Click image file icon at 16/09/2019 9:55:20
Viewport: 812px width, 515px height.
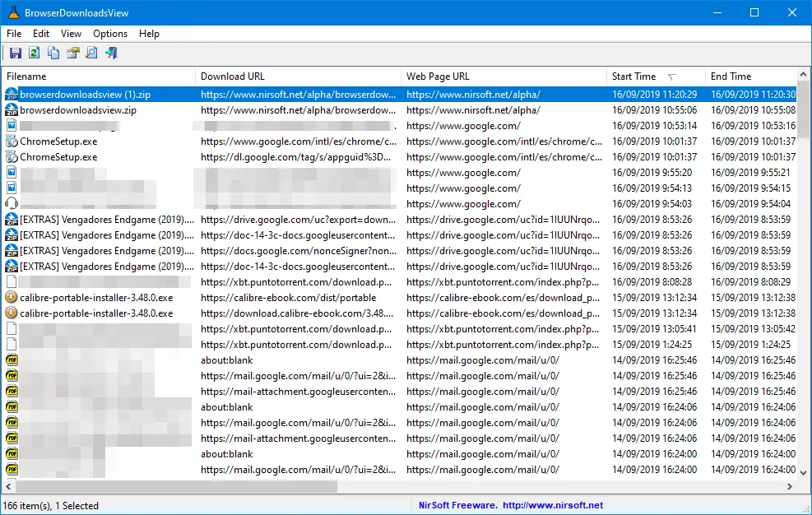12,172
